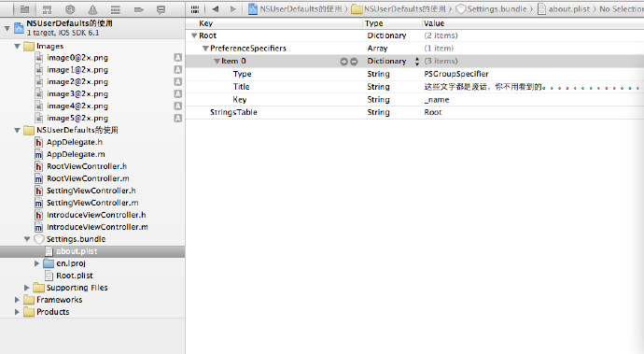The width and height of the screenshot is (644, 354).
Task: Click the project breadcrumb in jump bar
Action: [x=295, y=8]
